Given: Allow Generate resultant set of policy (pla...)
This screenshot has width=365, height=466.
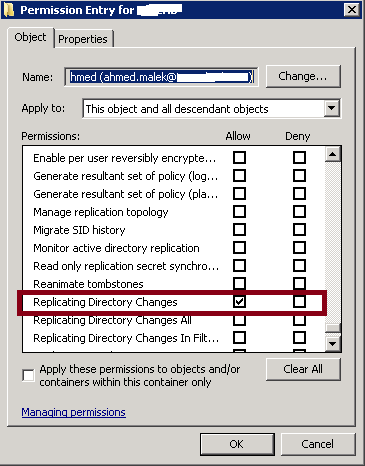Looking at the screenshot, I should [x=239, y=193].
